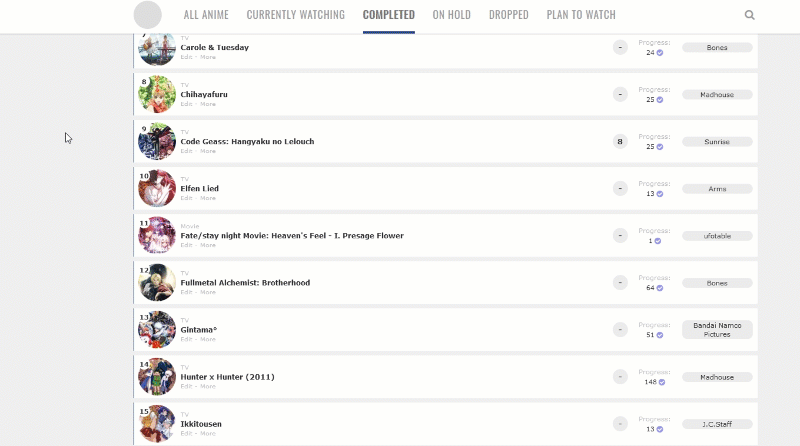Open the Hunter x Hunter cover thumbnail
Image resolution: width=800 pixels, height=446 pixels.
[x=157, y=377]
